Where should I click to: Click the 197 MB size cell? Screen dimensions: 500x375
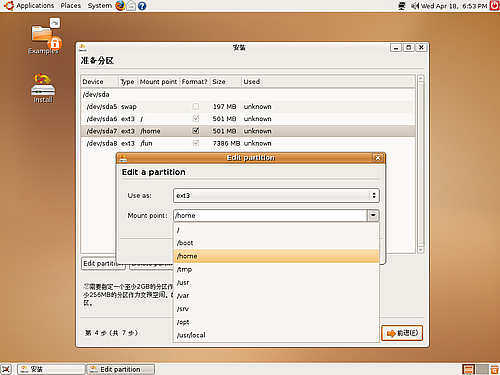pos(225,107)
